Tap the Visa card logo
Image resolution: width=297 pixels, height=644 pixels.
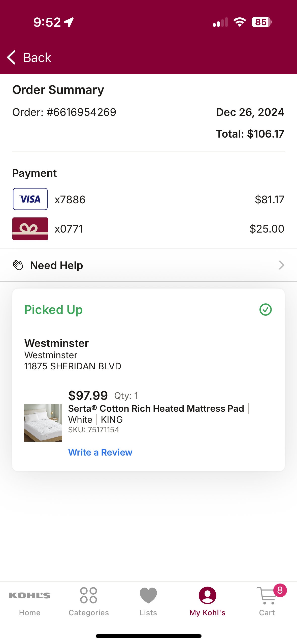pyautogui.click(x=30, y=199)
